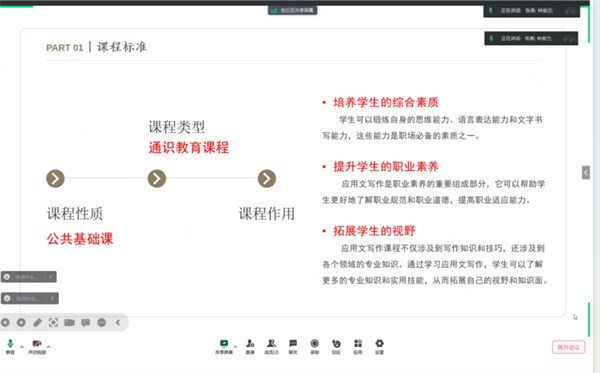
Task: Open share screen options arrow
Action: 235,347
